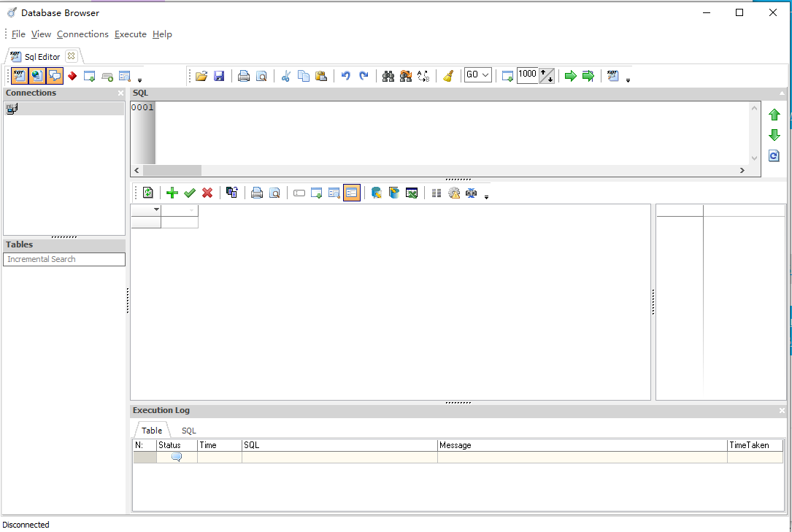This screenshot has height=532, width=792.
Task: Run the query with the first green arrow
Action: point(570,76)
